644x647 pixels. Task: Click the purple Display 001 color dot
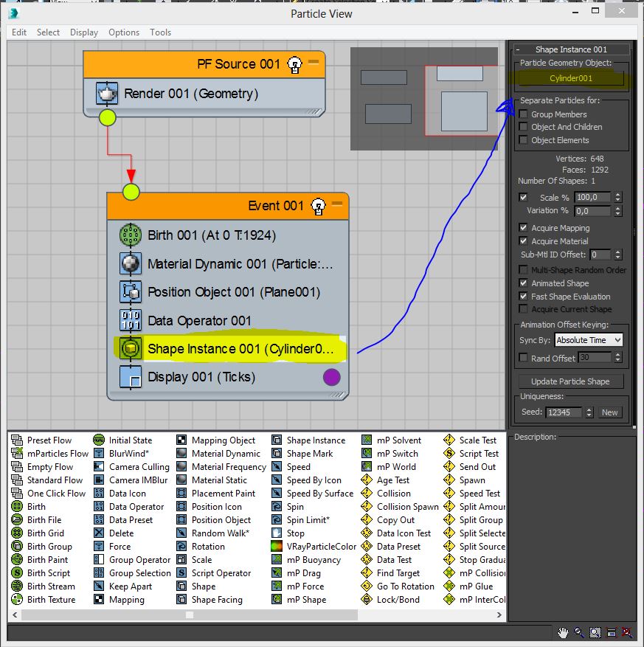(331, 378)
